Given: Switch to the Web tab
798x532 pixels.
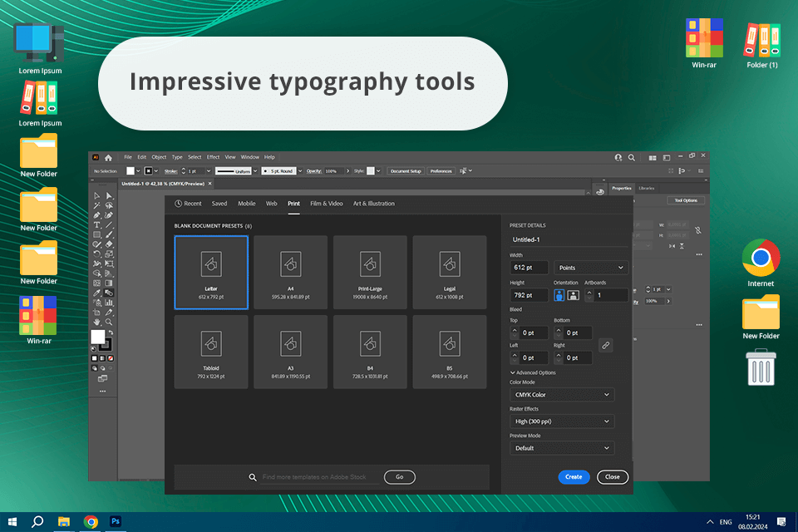Looking at the screenshot, I should click(x=271, y=204).
